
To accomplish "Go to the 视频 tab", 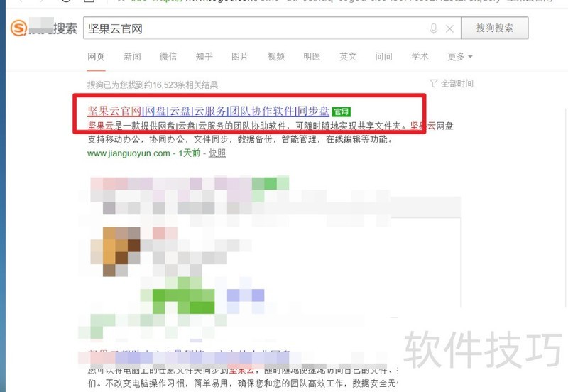I will coord(276,57).
